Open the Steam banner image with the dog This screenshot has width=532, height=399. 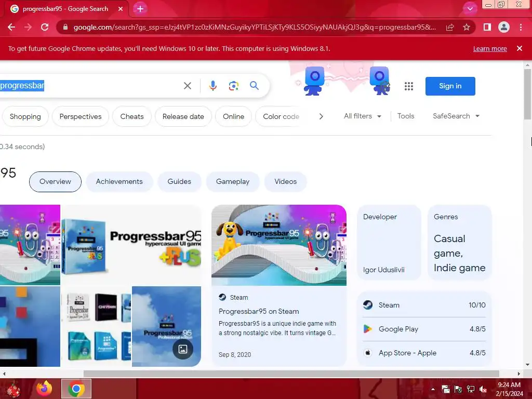point(279,245)
